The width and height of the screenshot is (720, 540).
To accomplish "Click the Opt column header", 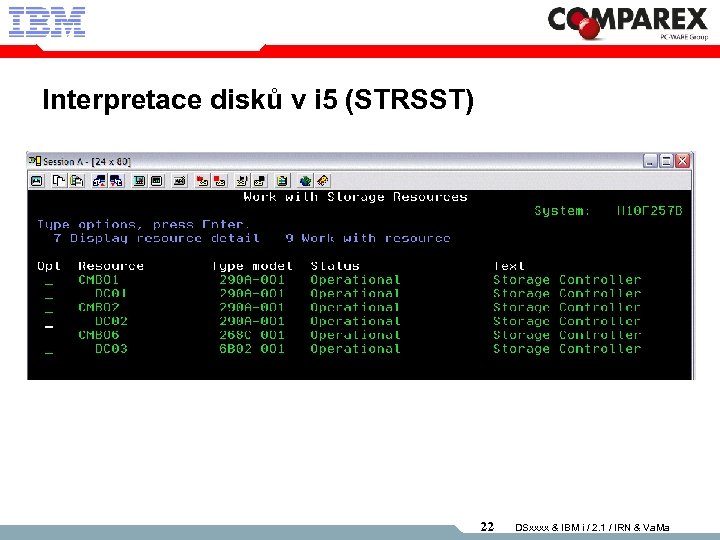I will [49, 266].
